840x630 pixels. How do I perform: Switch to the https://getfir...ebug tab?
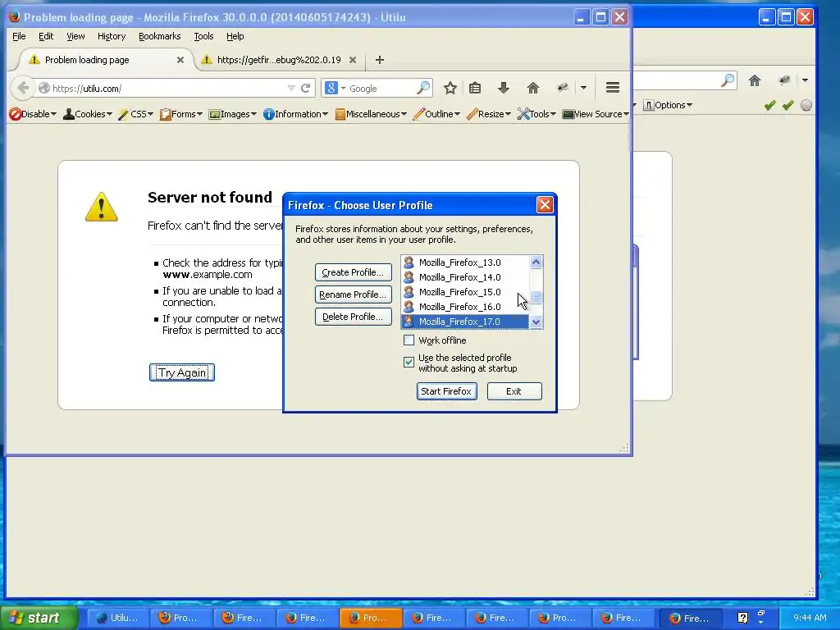point(278,60)
